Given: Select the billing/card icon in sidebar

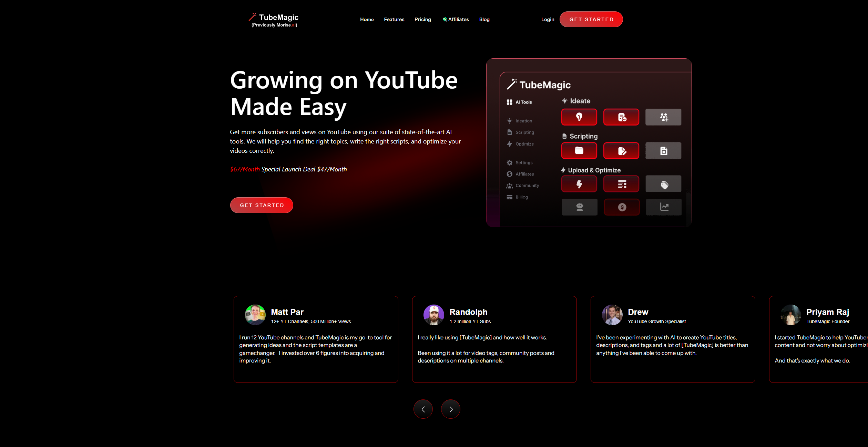Looking at the screenshot, I should pyautogui.click(x=510, y=197).
